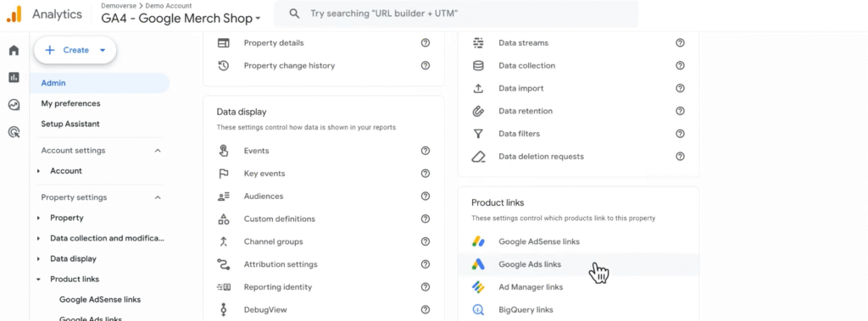868x321 pixels.
Task: Click the Data deletion requests eraser icon
Action: pyautogui.click(x=478, y=157)
